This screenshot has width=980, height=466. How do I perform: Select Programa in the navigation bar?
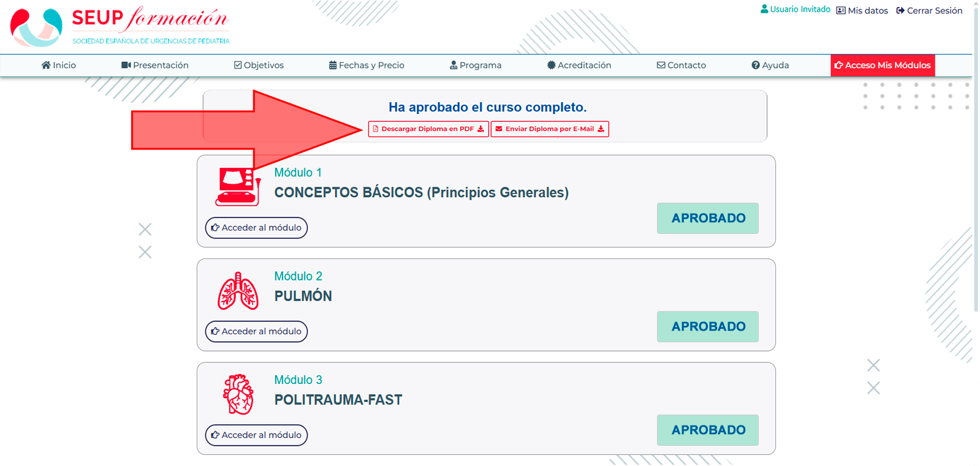tap(476, 65)
